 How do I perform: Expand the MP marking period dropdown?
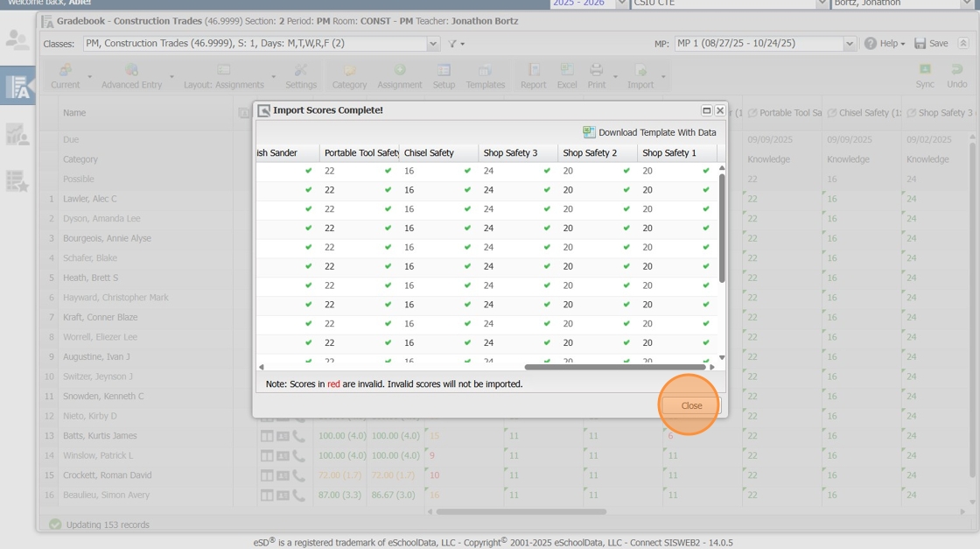coord(849,44)
